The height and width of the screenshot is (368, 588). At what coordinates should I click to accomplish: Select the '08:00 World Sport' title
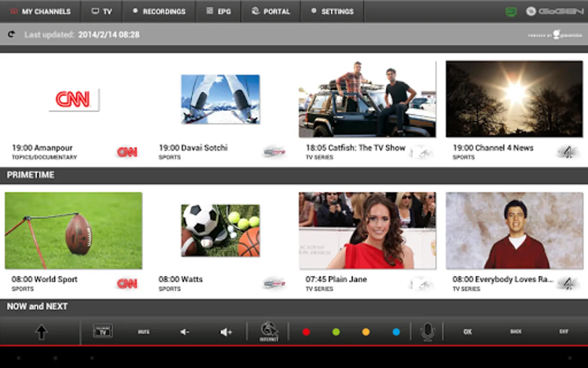pyautogui.click(x=44, y=279)
